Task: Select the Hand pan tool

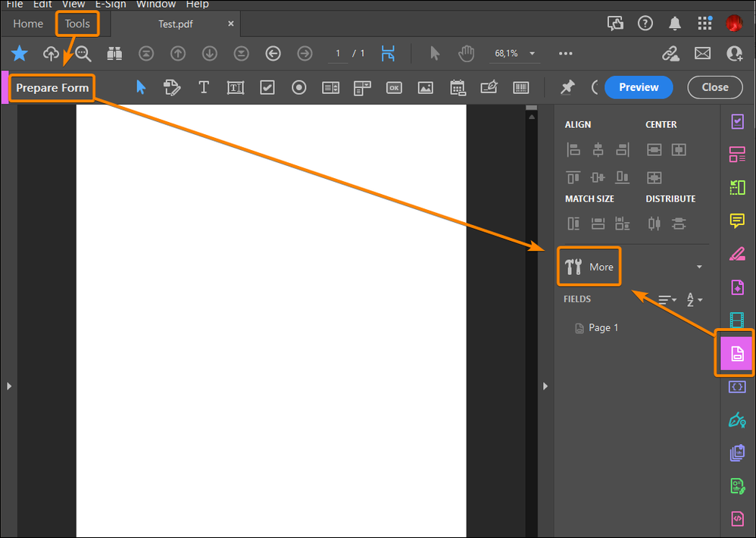Action: pos(467,54)
